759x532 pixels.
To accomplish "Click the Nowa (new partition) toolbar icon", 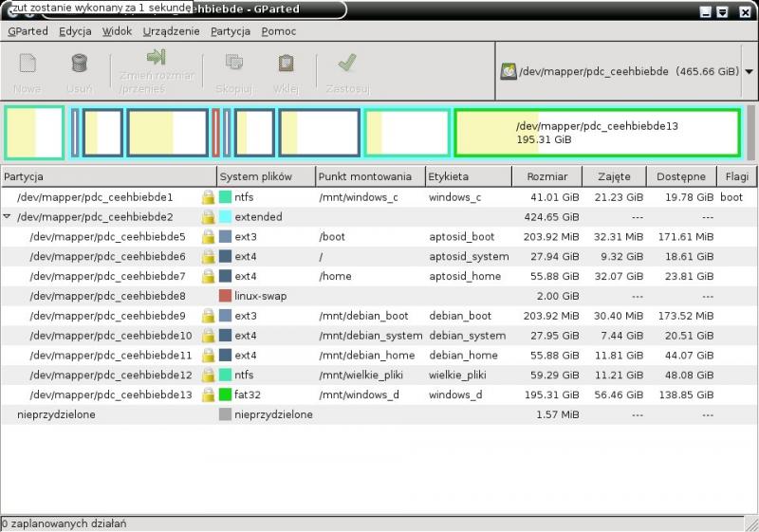I will (28, 64).
